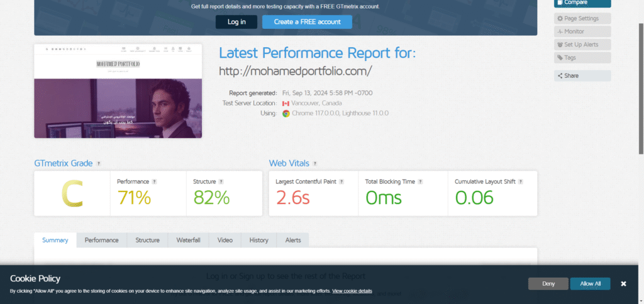Click the Chrome browser icon
The width and height of the screenshot is (644, 304).
(286, 114)
